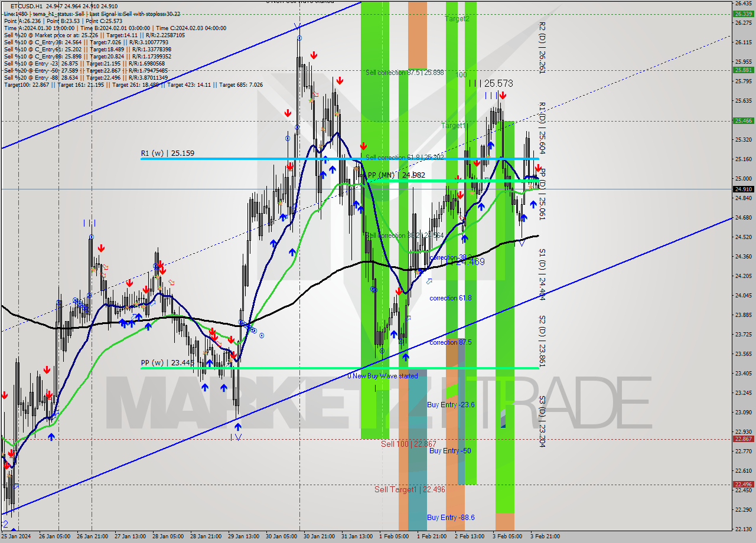The height and width of the screenshot is (543, 756).
Task: Click the '30 Jan 21:00' time axis label
Action: coord(320,537)
